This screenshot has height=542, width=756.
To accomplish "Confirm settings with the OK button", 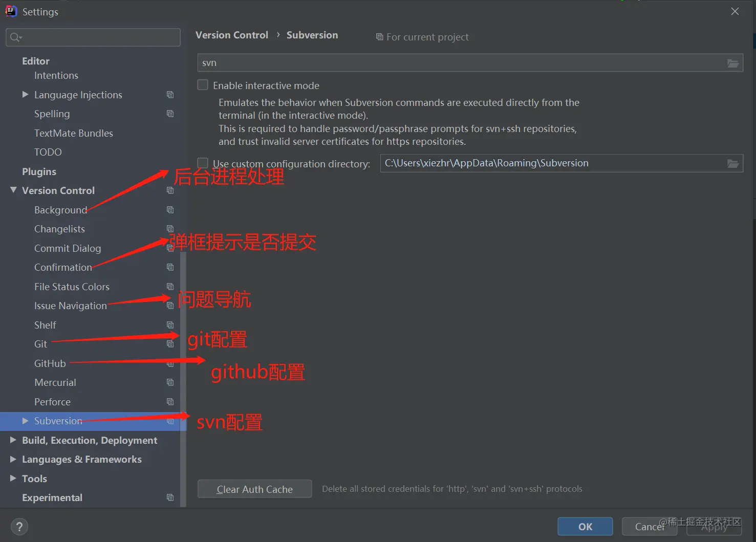I will 585,526.
